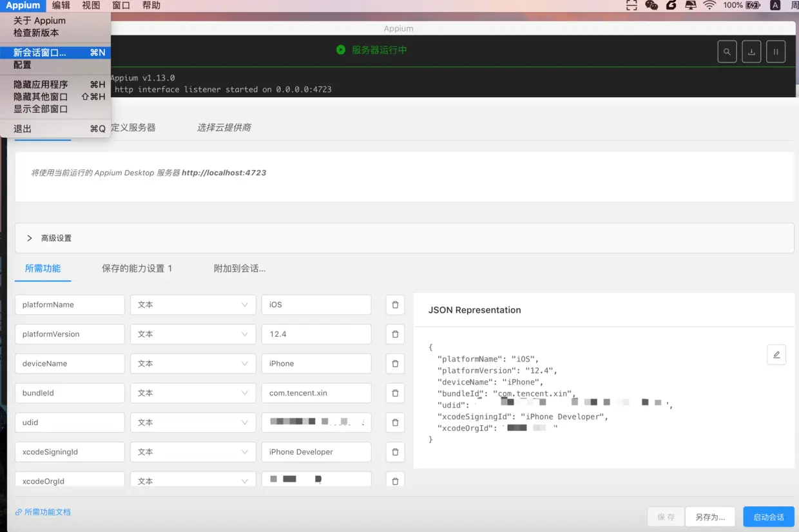Click the disabled 保存 button
Viewport: 799px width, 532px height.
(x=666, y=517)
